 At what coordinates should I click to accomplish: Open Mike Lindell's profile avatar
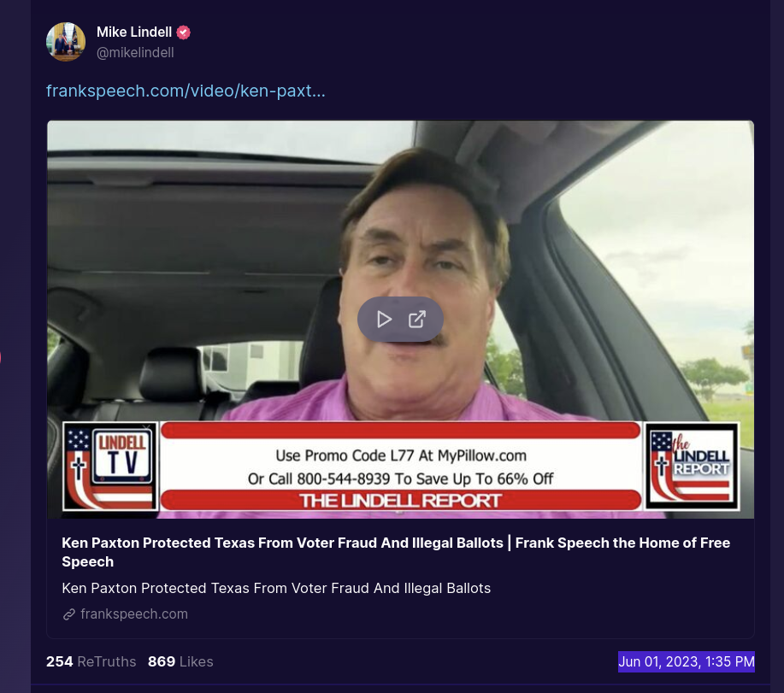pyautogui.click(x=66, y=42)
